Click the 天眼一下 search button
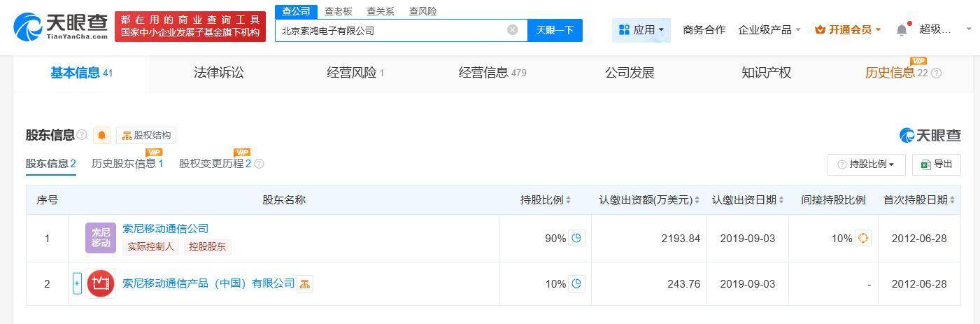 point(555,30)
